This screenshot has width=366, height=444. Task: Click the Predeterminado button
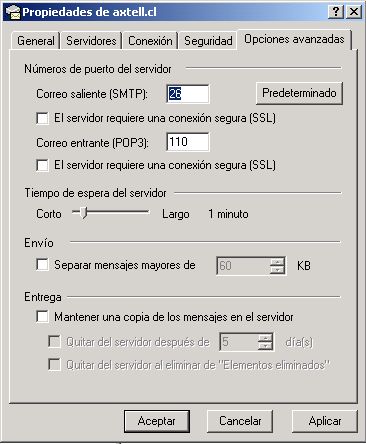[x=299, y=93]
